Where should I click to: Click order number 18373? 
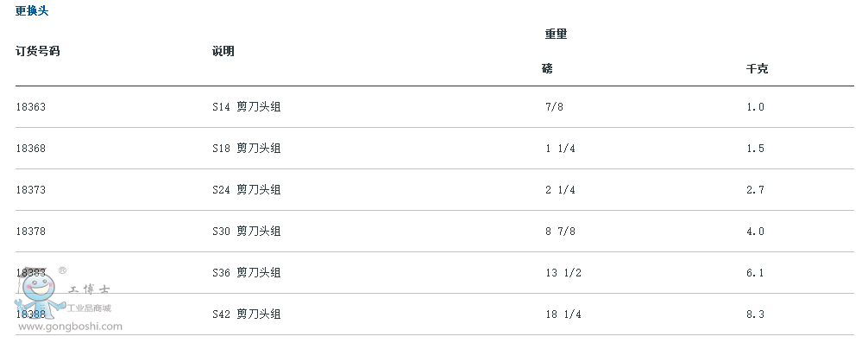[30, 190]
